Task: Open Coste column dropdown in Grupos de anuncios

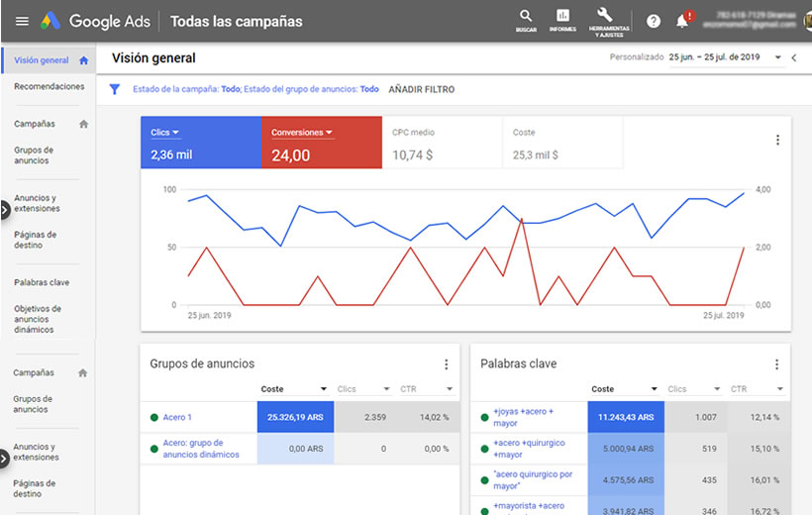Action: coord(324,389)
